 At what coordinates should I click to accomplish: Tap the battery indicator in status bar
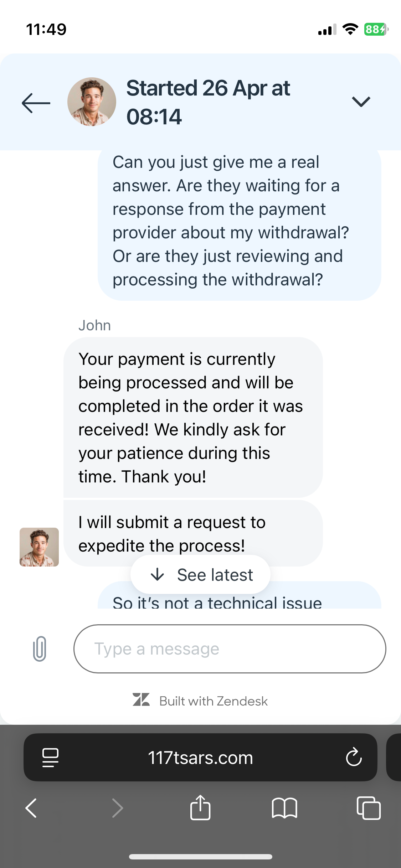[376, 29]
